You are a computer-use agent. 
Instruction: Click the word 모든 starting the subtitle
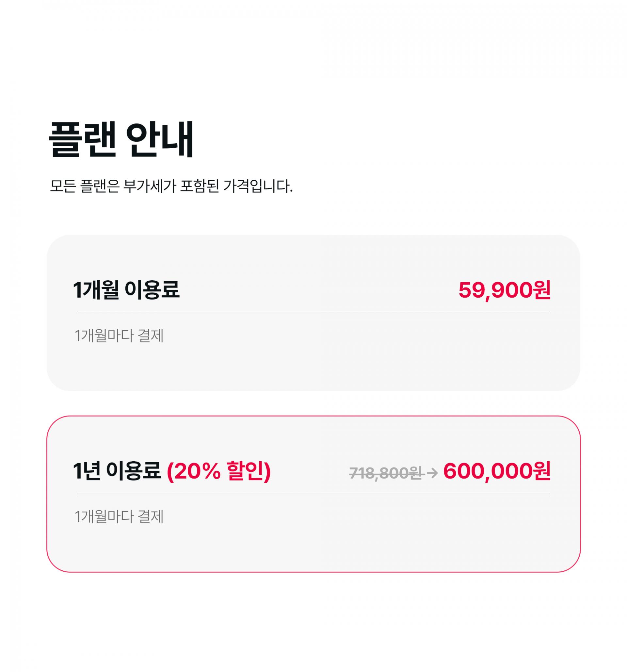click(62, 186)
